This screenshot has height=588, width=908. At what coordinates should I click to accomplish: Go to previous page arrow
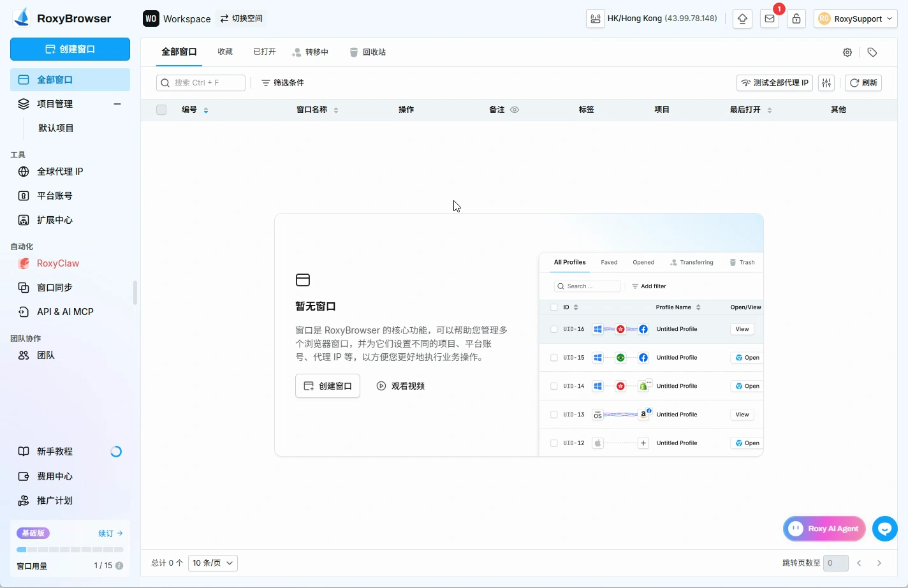point(860,563)
